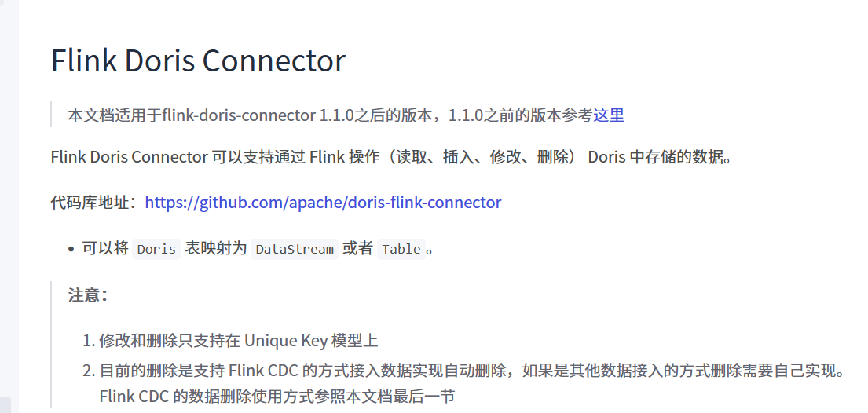Click the "DataStream" inline code snippet
The width and height of the screenshot is (868, 413).
point(295,250)
